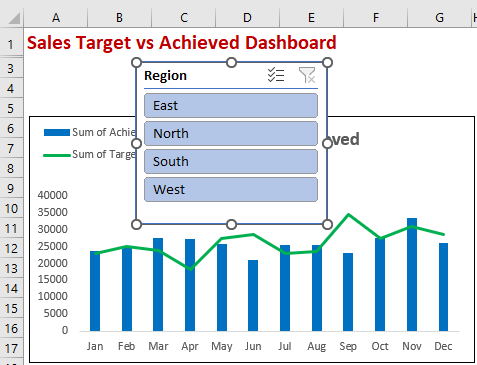Click the slicer bottom-center resize handle

(x=231, y=225)
